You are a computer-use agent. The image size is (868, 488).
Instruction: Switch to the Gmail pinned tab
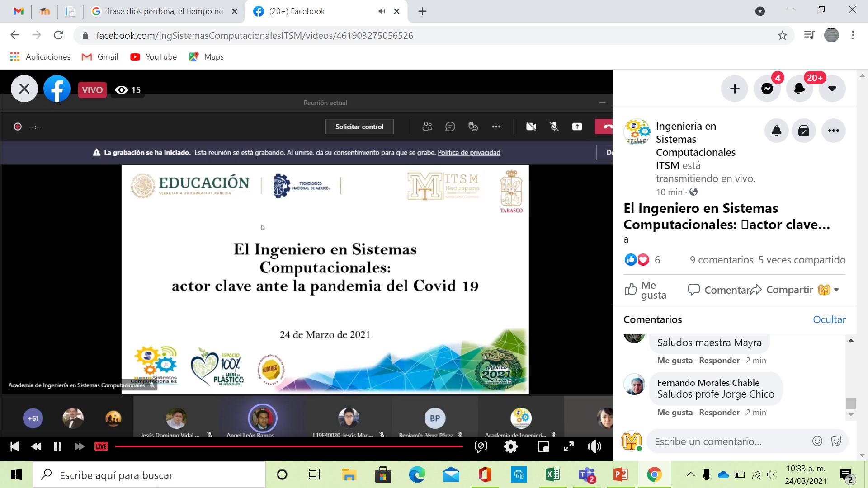[x=19, y=11]
